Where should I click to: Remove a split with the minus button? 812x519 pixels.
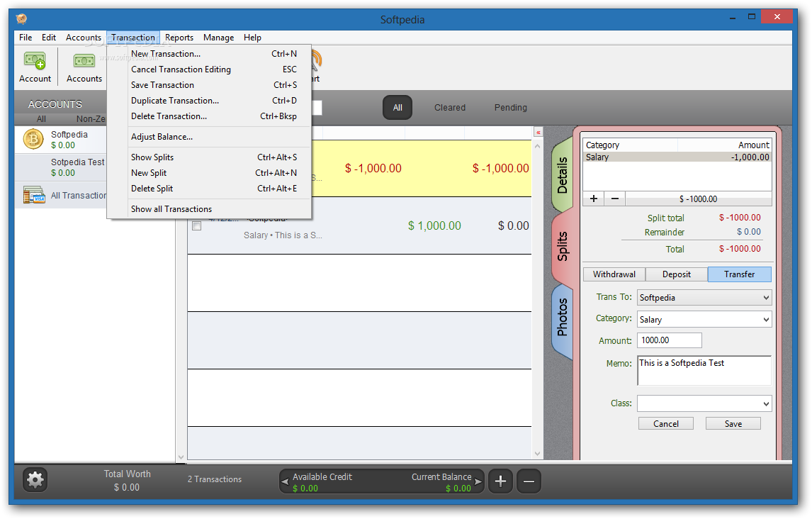[x=615, y=199]
